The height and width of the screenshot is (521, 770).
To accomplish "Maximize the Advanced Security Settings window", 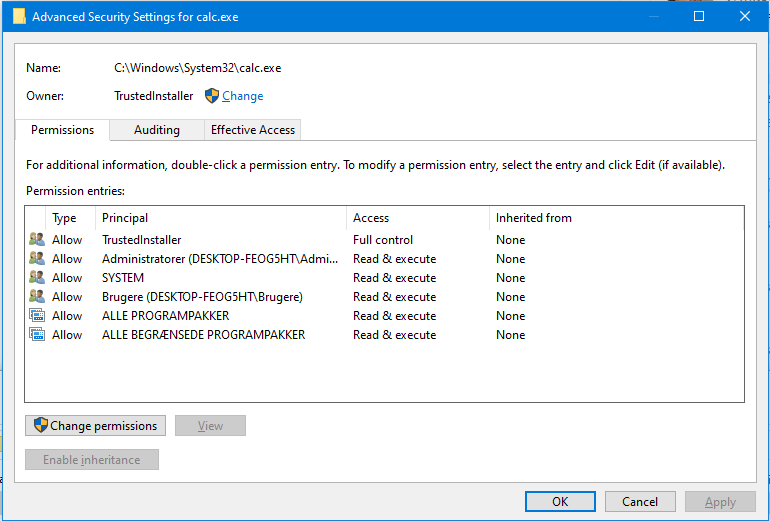I will [699, 16].
